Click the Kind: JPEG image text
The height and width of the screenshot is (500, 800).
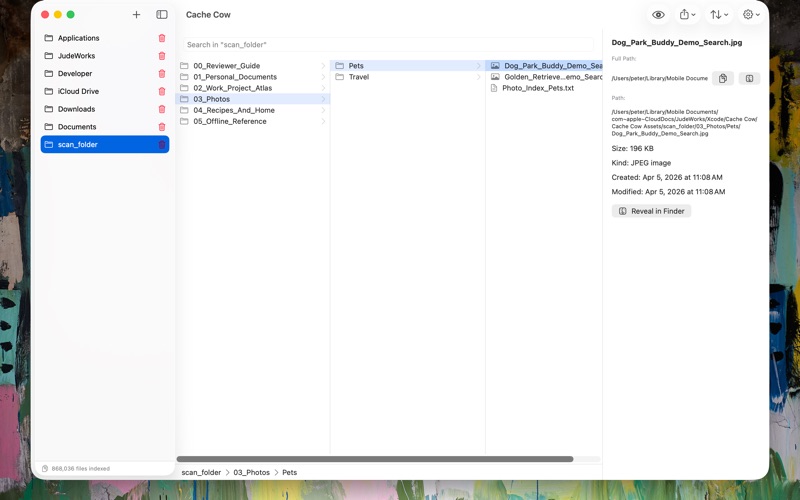click(641, 163)
